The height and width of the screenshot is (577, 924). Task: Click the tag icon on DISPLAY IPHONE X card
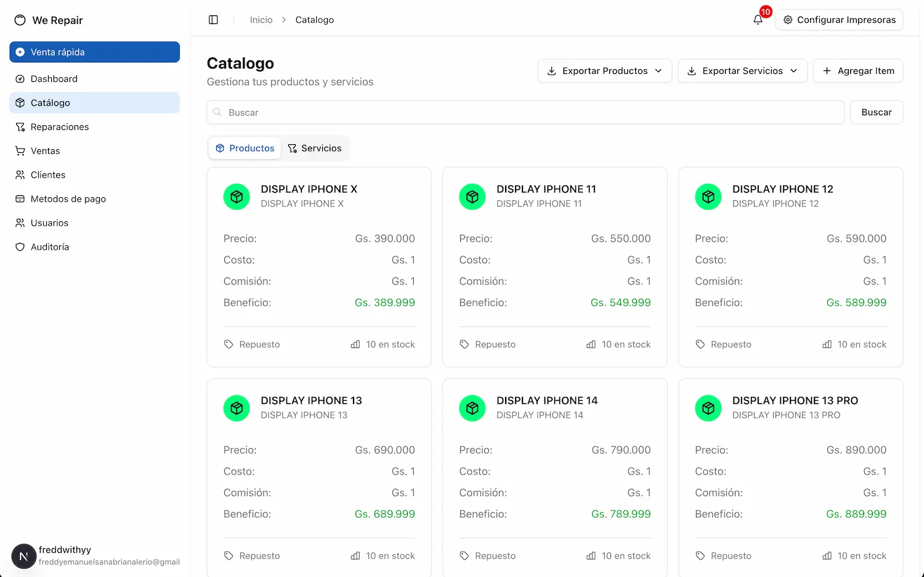click(x=229, y=345)
